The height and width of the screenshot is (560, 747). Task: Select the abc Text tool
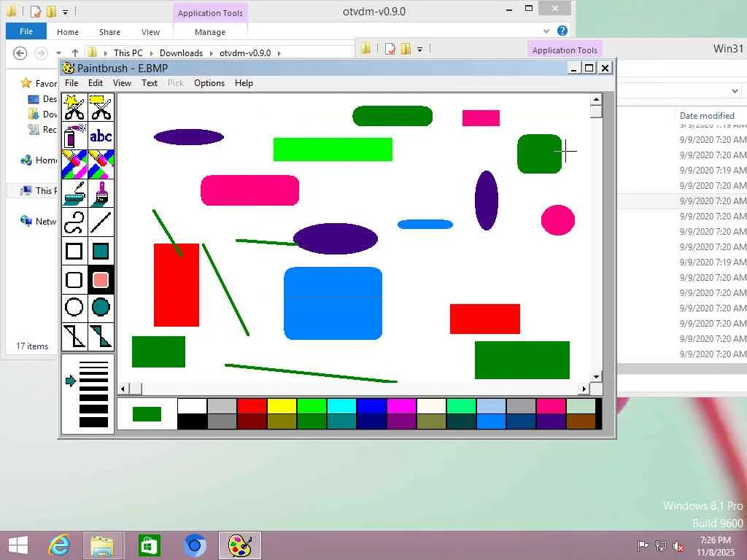tap(101, 136)
